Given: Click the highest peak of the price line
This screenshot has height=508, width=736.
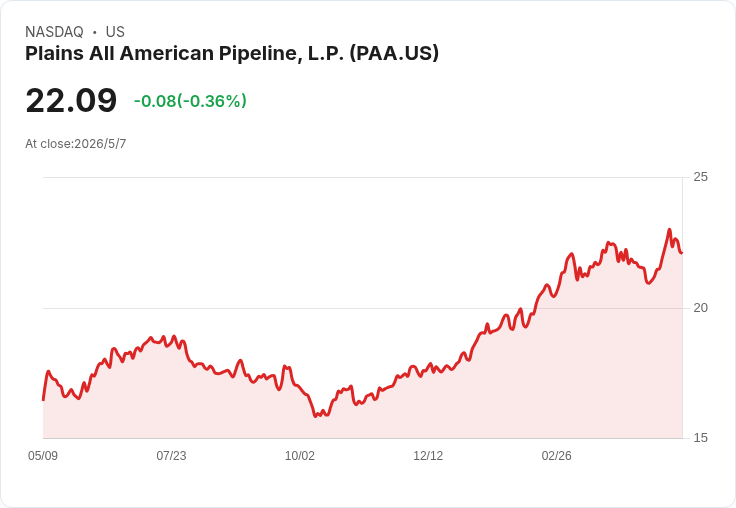Looking at the screenshot, I should [669, 230].
